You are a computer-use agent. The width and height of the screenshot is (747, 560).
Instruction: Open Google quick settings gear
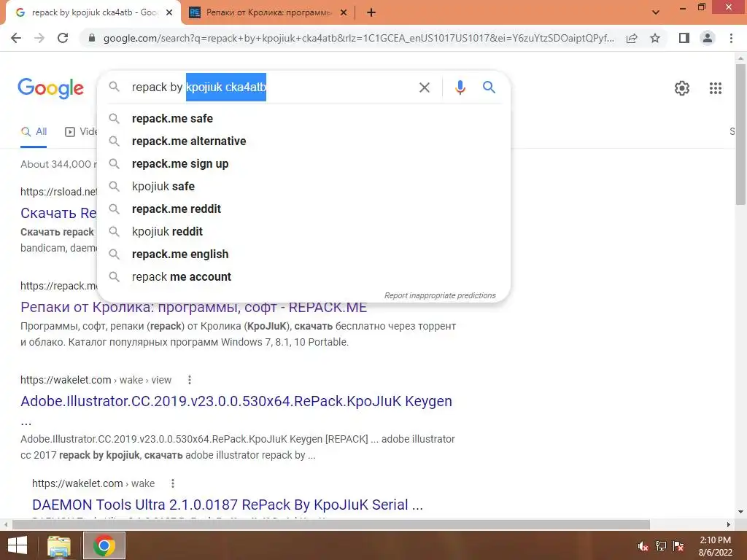point(682,88)
